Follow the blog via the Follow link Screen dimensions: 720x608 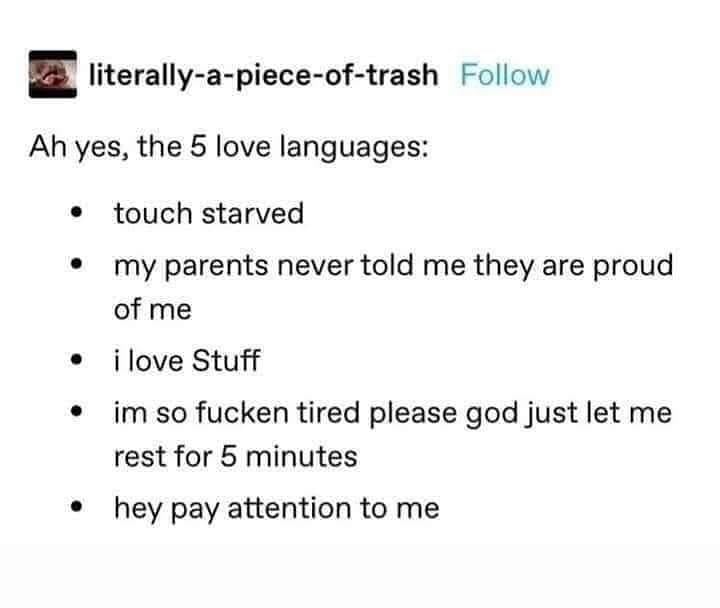click(x=505, y=75)
